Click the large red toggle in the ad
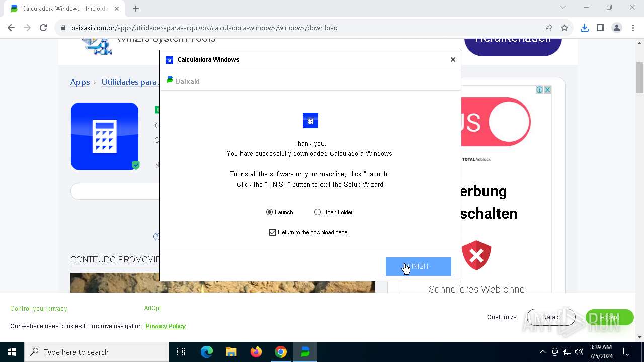The height and width of the screenshot is (362, 644). coord(496,122)
